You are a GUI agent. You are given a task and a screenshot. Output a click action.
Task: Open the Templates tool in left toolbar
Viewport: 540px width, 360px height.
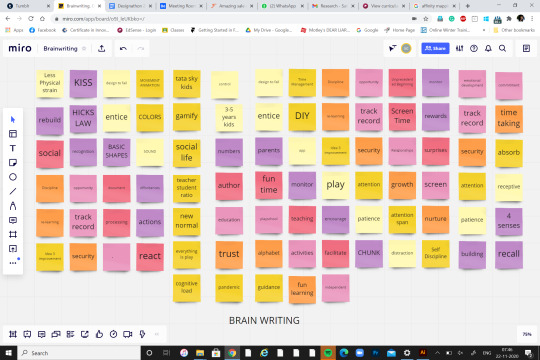[13, 134]
